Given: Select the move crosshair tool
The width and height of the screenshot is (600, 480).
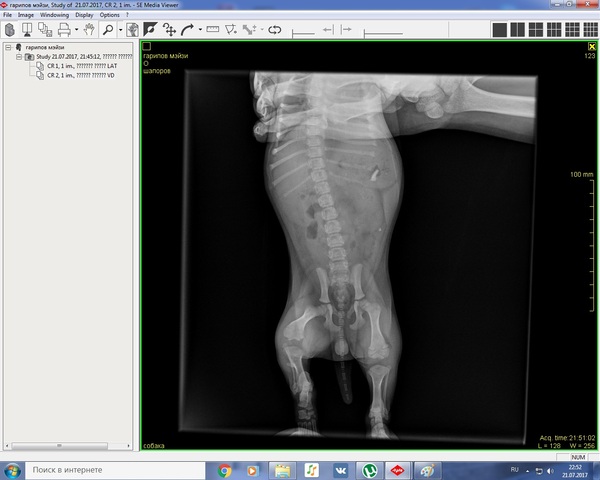Looking at the screenshot, I should [169, 30].
